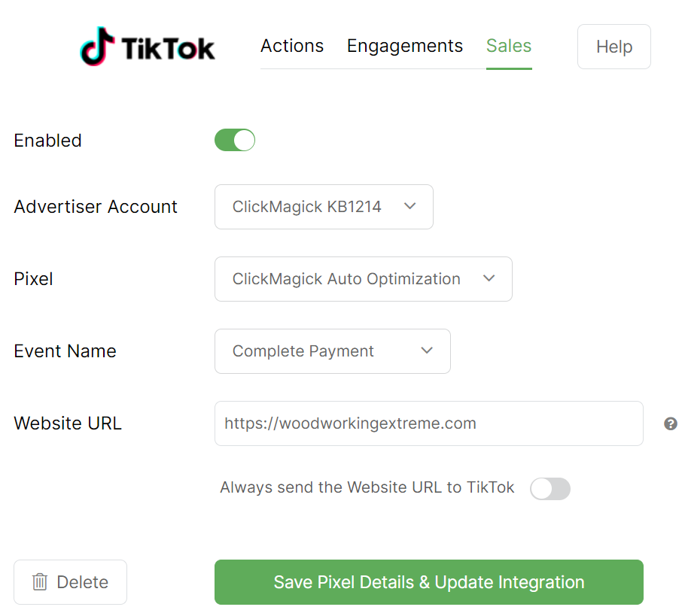Image resolution: width=685 pixels, height=616 pixels.
Task: Expand the ClickMagick Auto Optimization pixel dropdown
Action: pyautogui.click(x=363, y=279)
